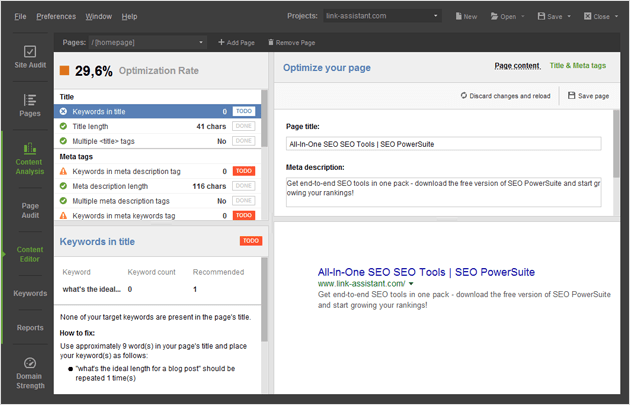
Task: Open the Window menu
Action: coord(98,16)
